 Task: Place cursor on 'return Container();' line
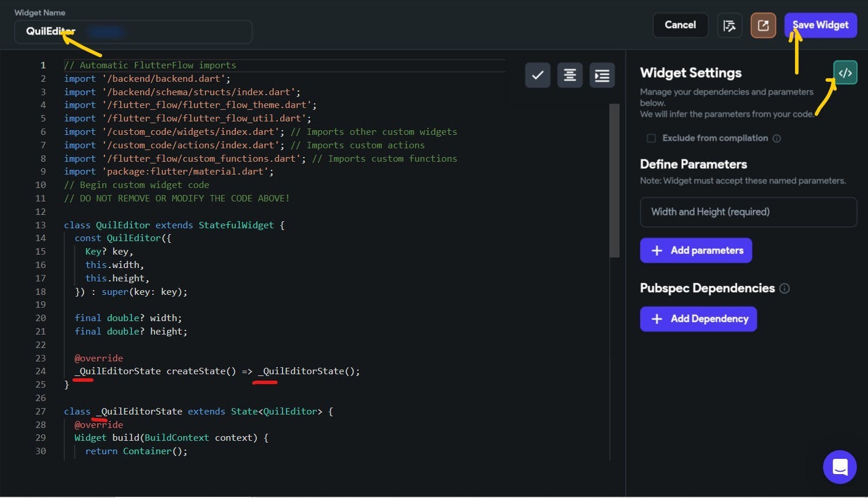pyautogui.click(x=136, y=451)
